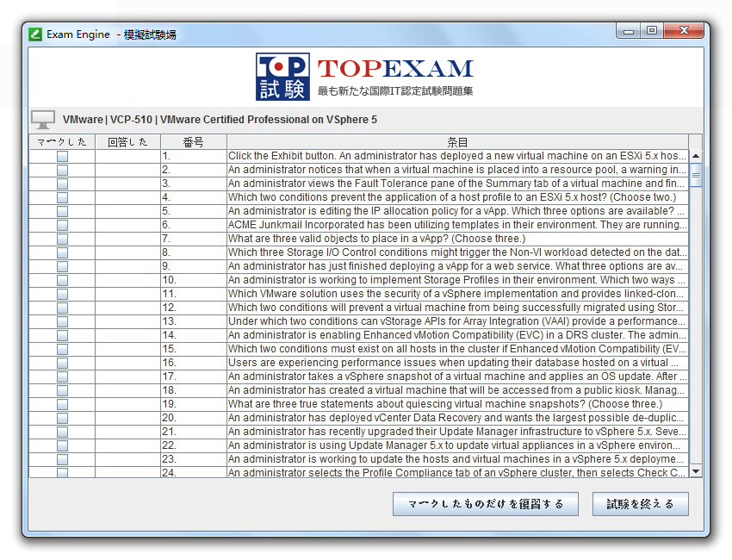Tick the mark checkbox for question 10

pyautogui.click(x=62, y=280)
